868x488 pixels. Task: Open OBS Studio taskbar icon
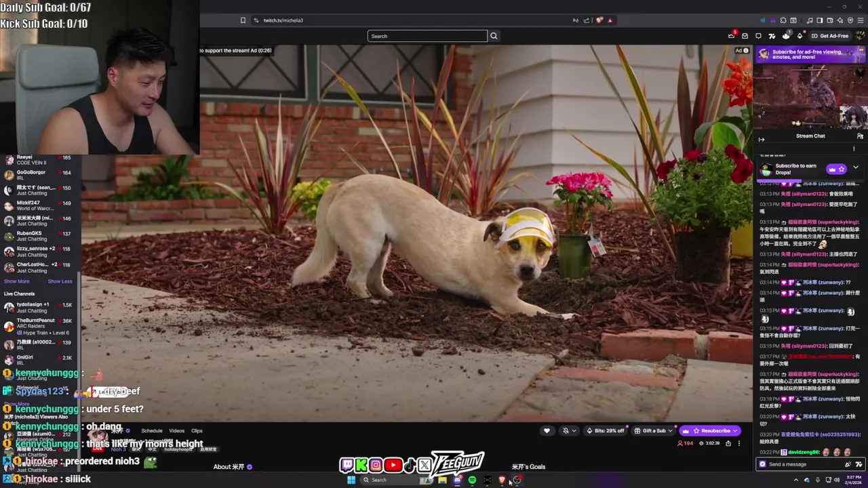517,480
